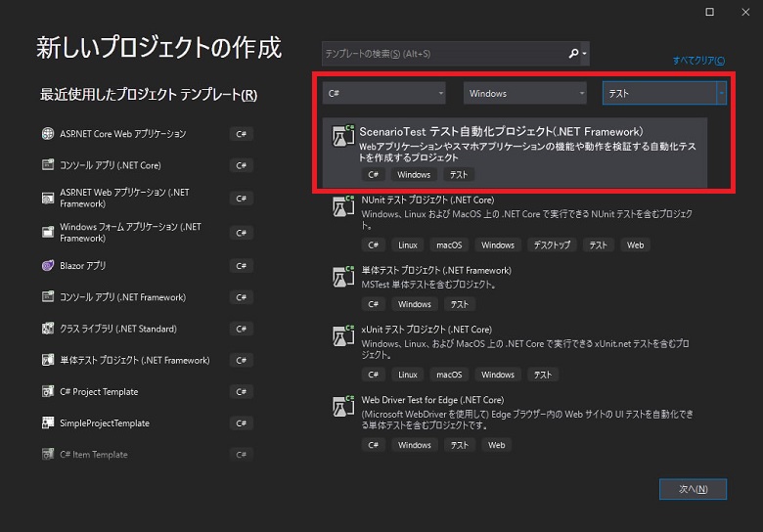Click the template search input field
Screen dimensions: 763x532
445,54
